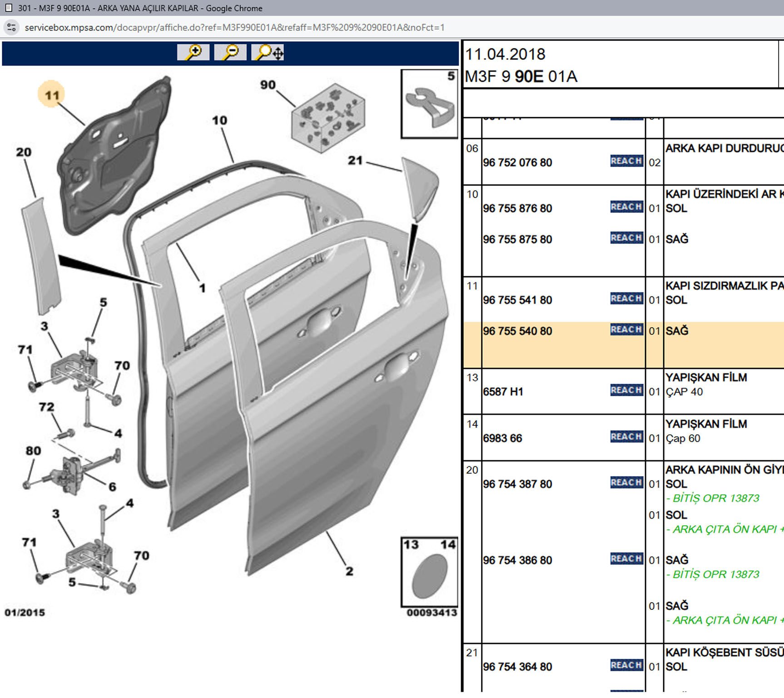Click the clip detail thumbnail labeled 5

tap(429, 104)
